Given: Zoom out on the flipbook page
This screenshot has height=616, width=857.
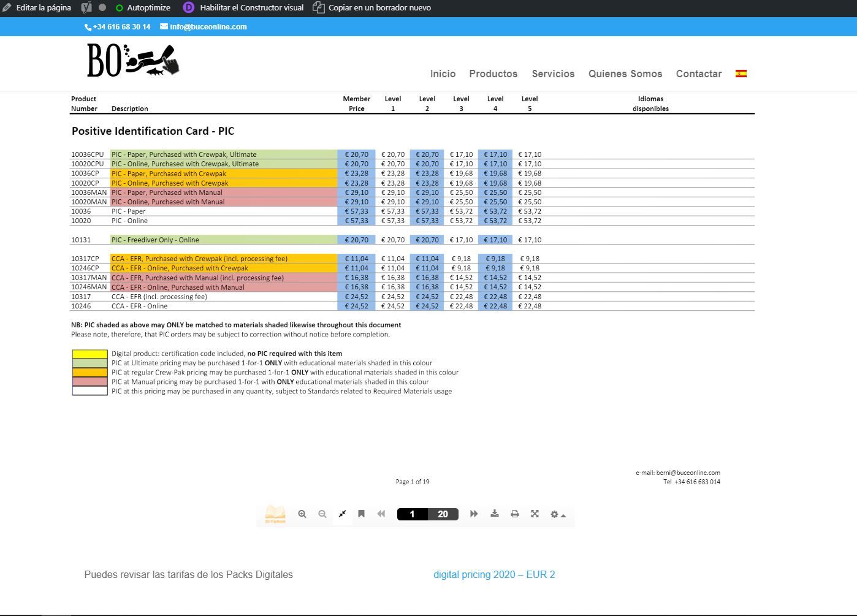Looking at the screenshot, I should click(x=322, y=514).
